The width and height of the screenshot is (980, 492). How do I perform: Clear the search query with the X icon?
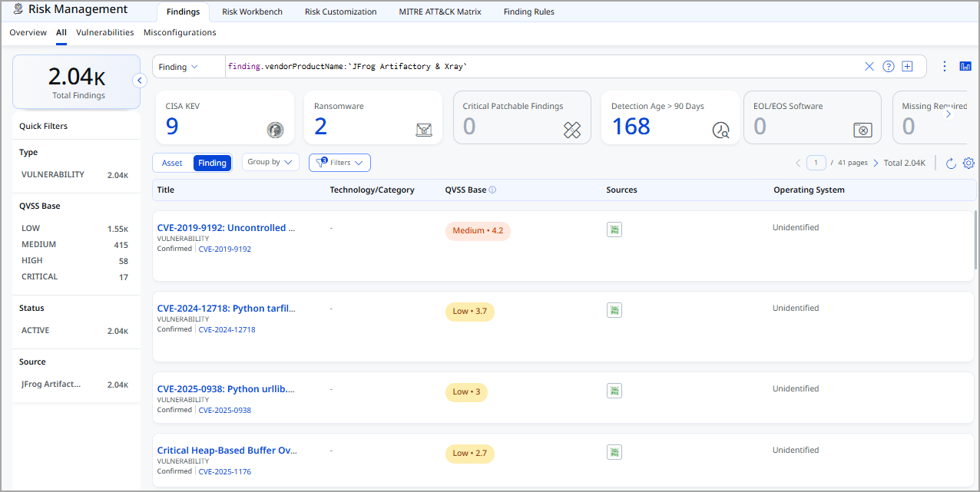pyautogui.click(x=869, y=67)
